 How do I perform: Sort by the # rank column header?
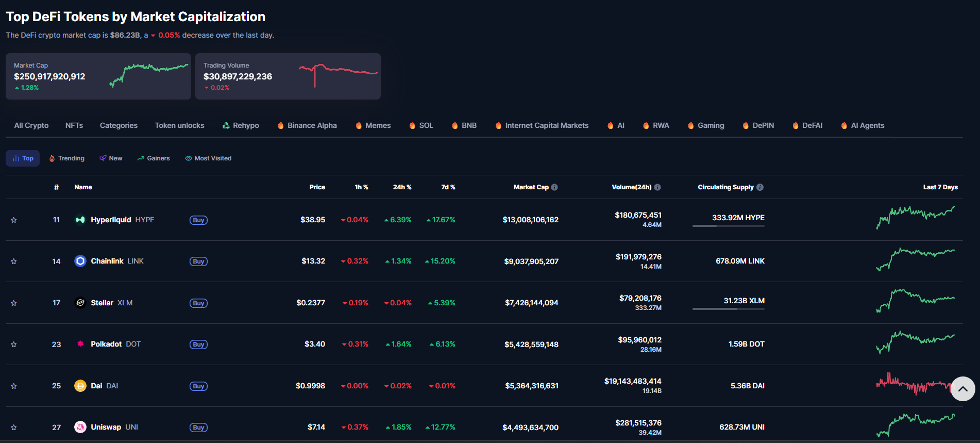56,187
